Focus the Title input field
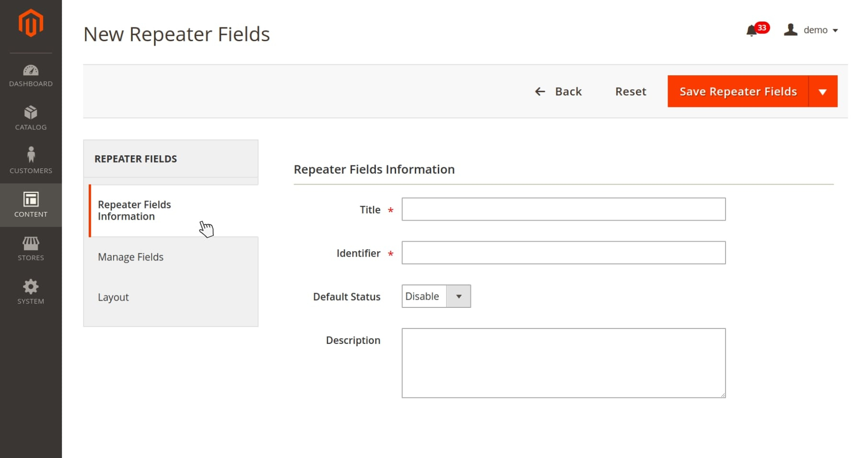Image resolution: width=868 pixels, height=458 pixels. pyautogui.click(x=563, y=210)
